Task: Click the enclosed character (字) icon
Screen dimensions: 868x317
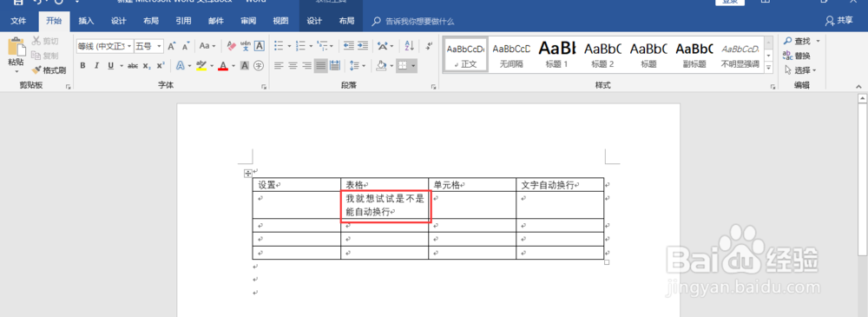Action: point(259,66)
